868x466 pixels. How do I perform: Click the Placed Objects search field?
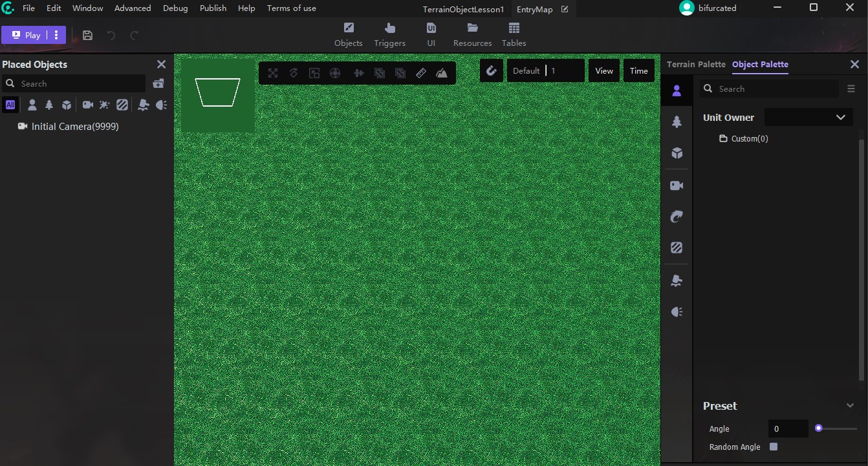pos(74,83)
